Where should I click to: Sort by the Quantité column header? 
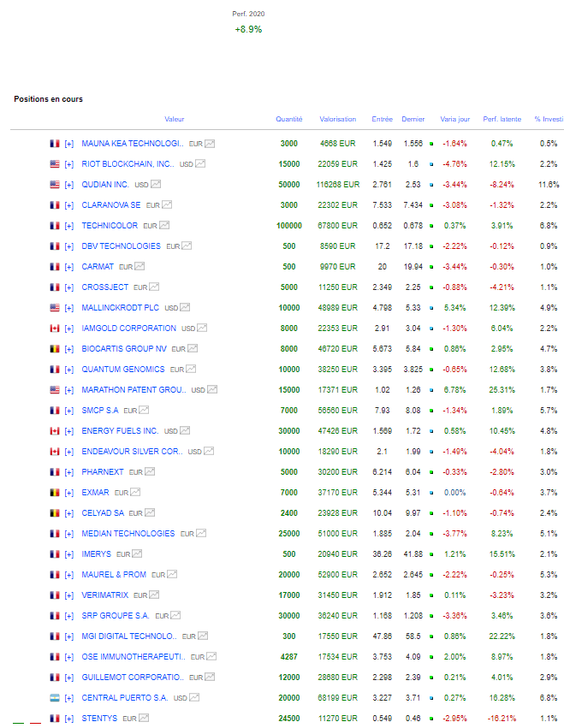(289, 120)
